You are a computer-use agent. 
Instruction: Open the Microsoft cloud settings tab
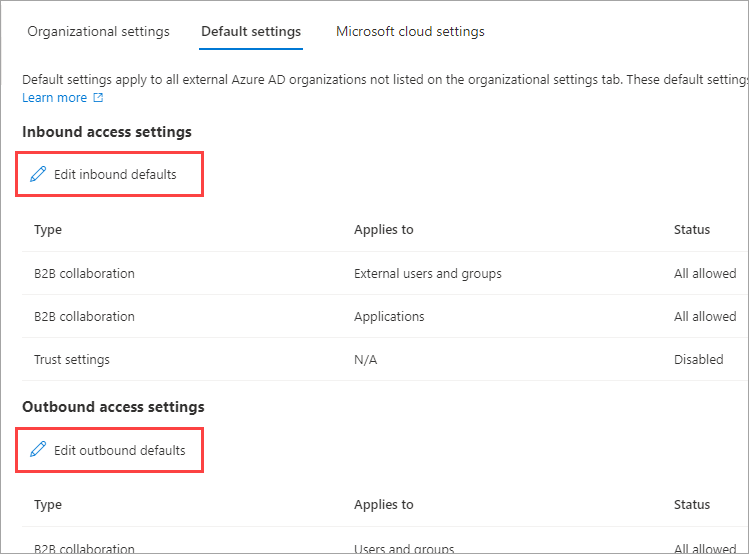pos(410,31)
